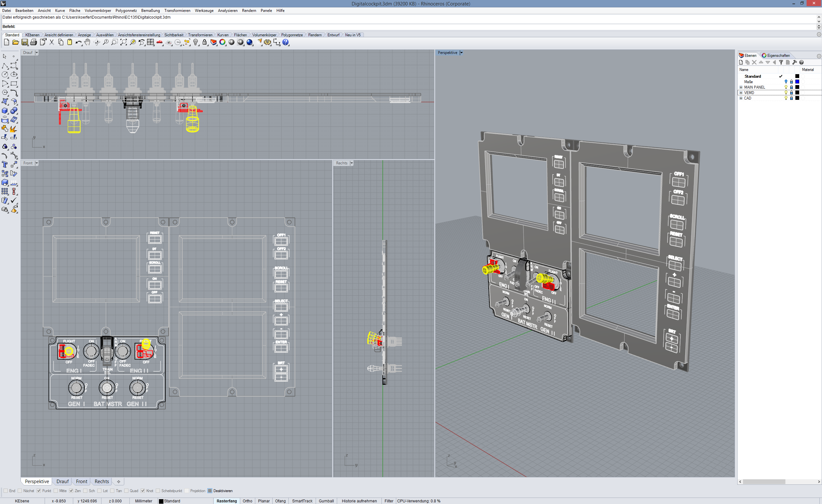
Task: Toggle Ortho mode in the status bar
Action: pos(248,501)
